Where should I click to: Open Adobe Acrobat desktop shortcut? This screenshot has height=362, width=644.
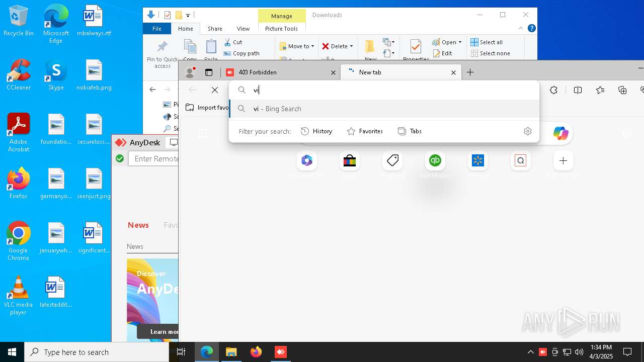[18, 133]
